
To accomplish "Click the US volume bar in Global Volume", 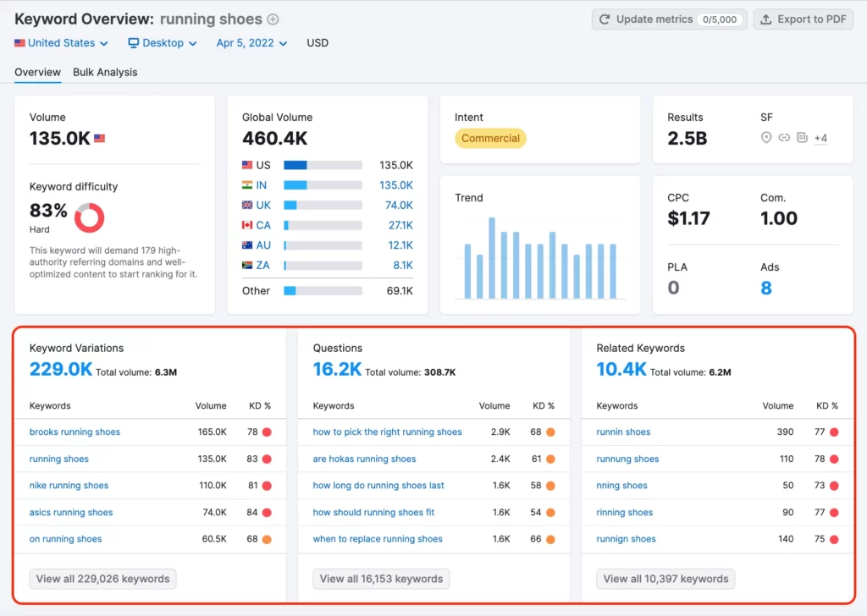I will coord(323,165).
